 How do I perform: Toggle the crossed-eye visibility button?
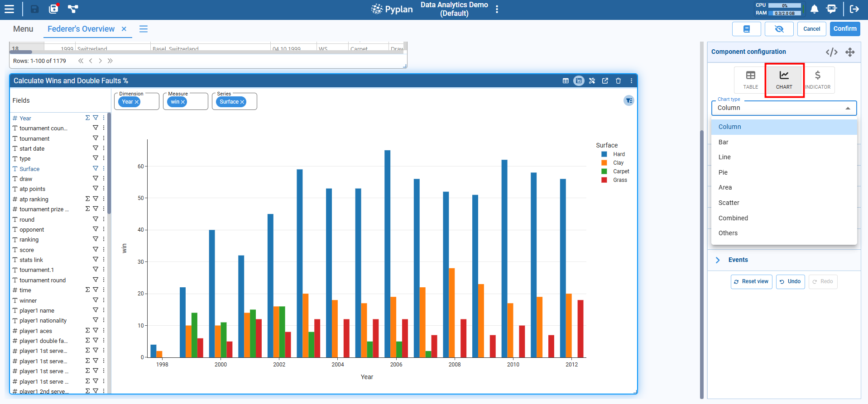779,29
